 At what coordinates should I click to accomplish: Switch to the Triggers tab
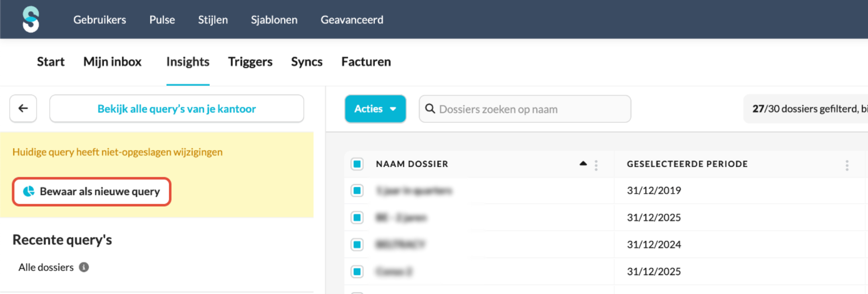250,62
